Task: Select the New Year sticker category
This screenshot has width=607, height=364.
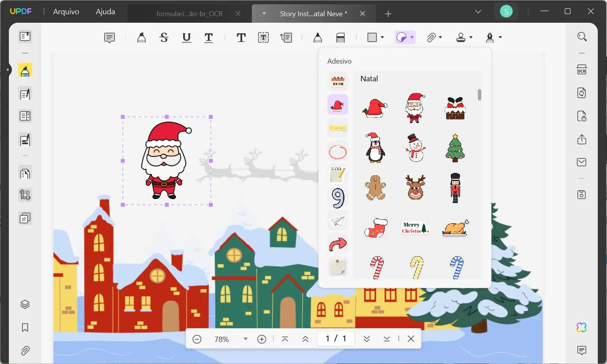Action: [338, 82]
